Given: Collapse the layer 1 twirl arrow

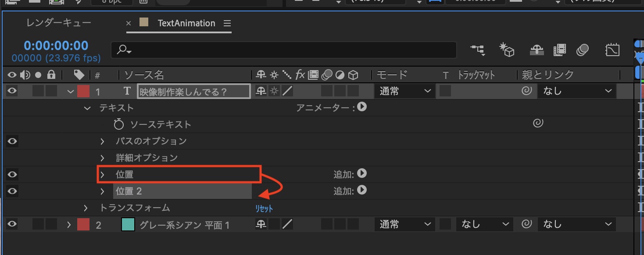Looking at the screenshot, I should (x=70, y=92).
